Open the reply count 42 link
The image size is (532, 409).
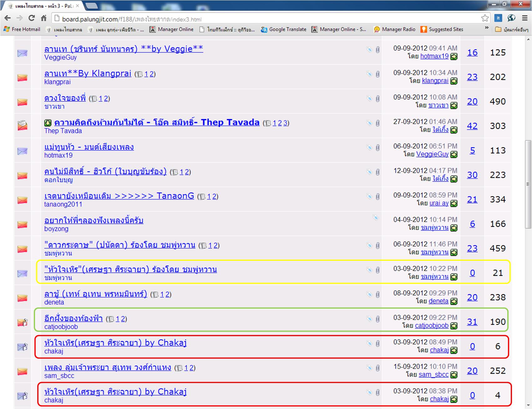tap(472, 126)
